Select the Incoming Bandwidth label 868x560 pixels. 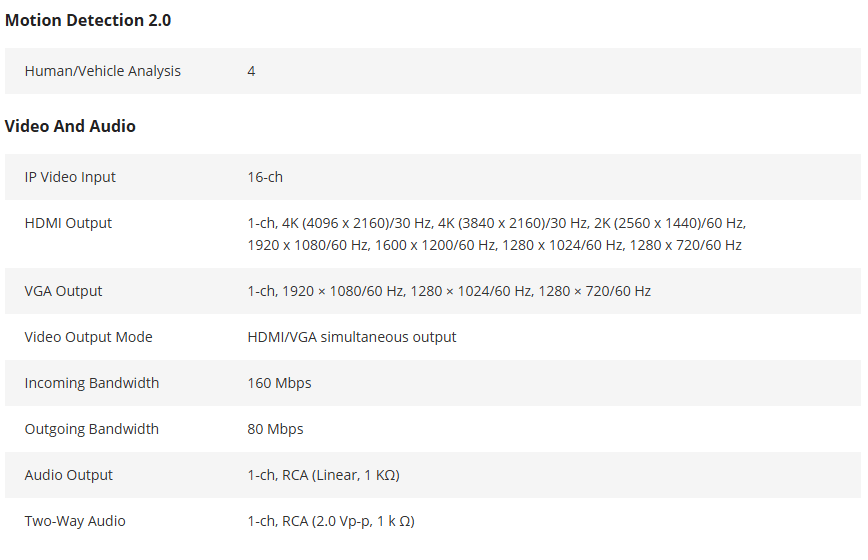[92, 383]
